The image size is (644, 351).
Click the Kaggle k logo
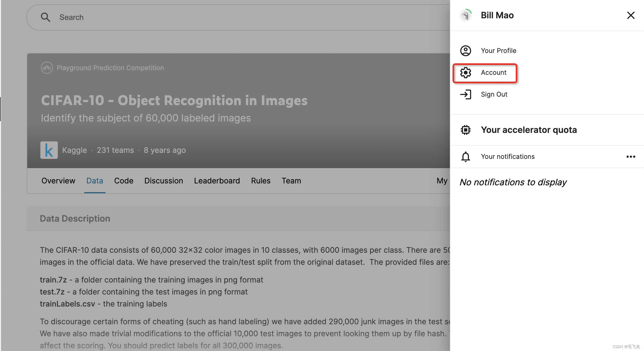pyautogui.click(x=49, y=150)
